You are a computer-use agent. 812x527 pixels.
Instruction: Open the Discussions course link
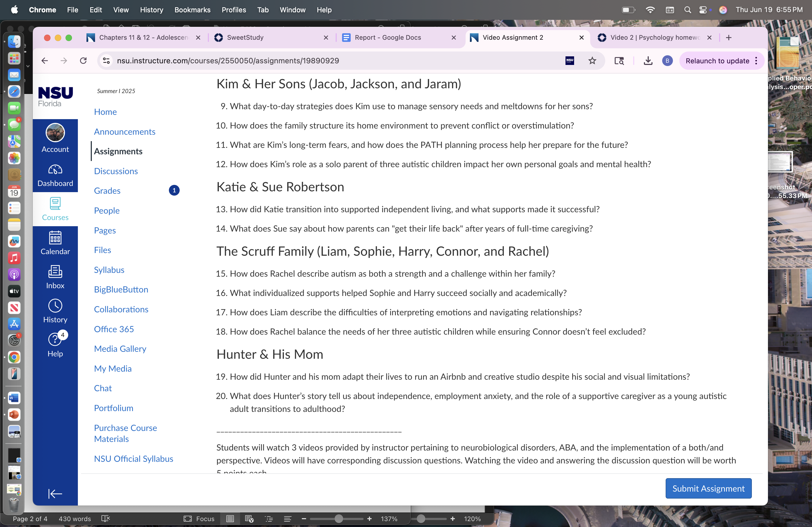tap(116, 171)
